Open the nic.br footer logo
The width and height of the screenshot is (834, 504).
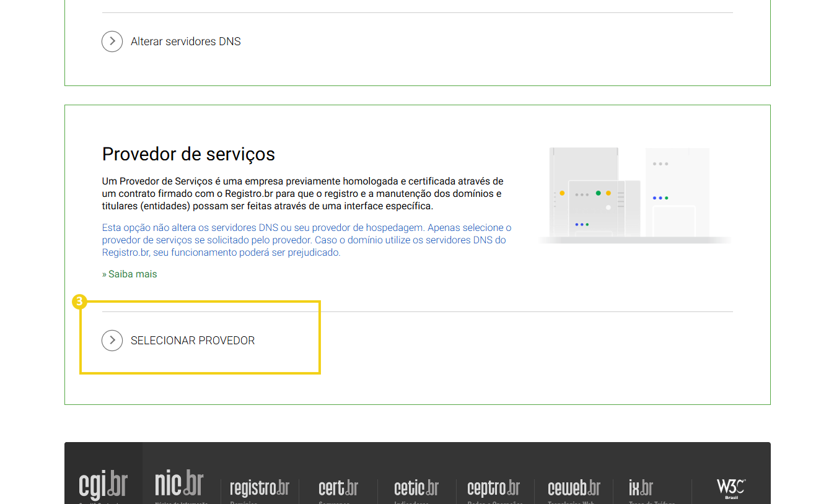[x=179, y=483]
